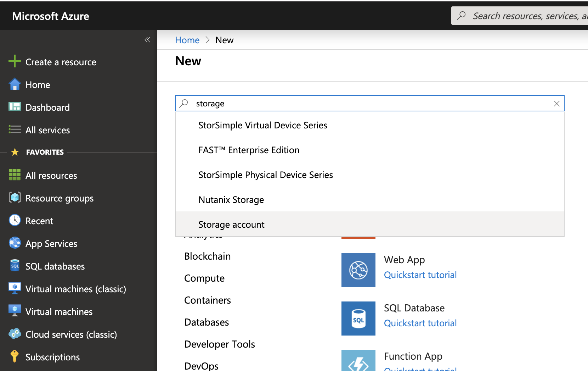Open All services in sidebar
This screenshot has height=371, width=588.
pos(47,130)
